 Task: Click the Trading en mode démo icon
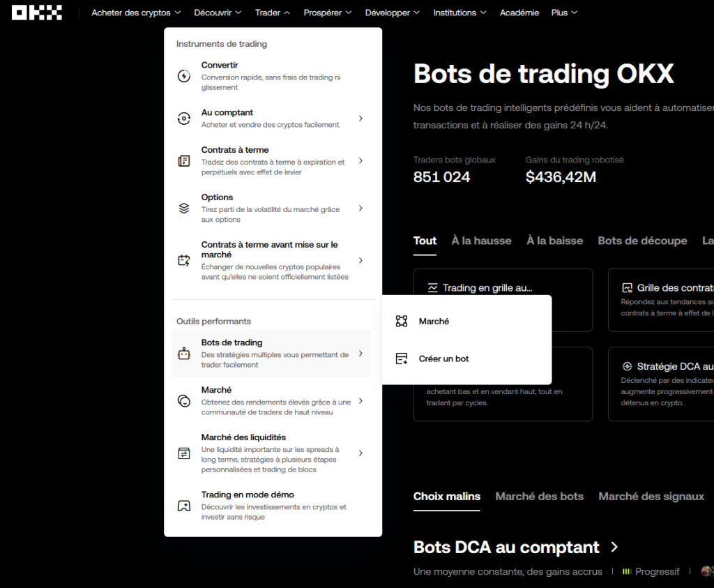coord(184,506)
